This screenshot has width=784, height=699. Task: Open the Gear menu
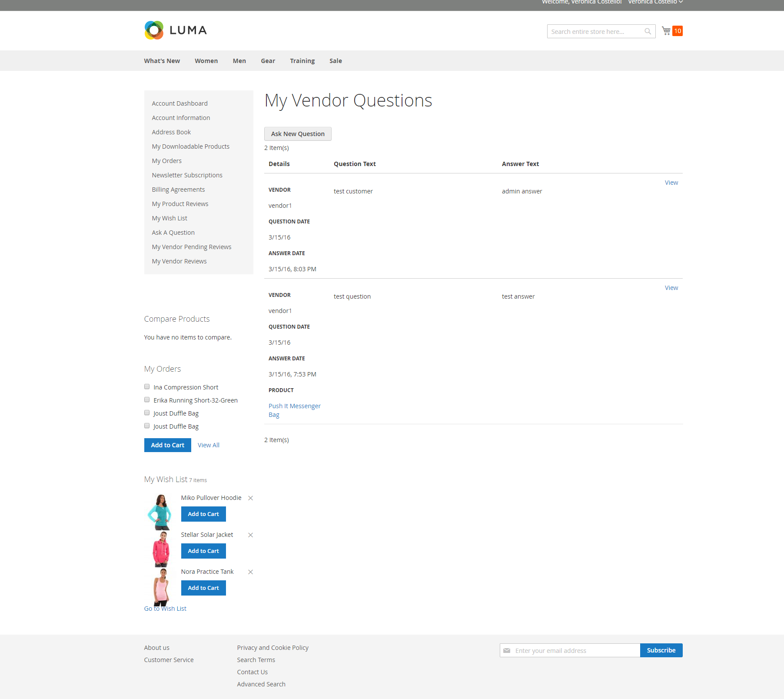[x=268, y=61]
